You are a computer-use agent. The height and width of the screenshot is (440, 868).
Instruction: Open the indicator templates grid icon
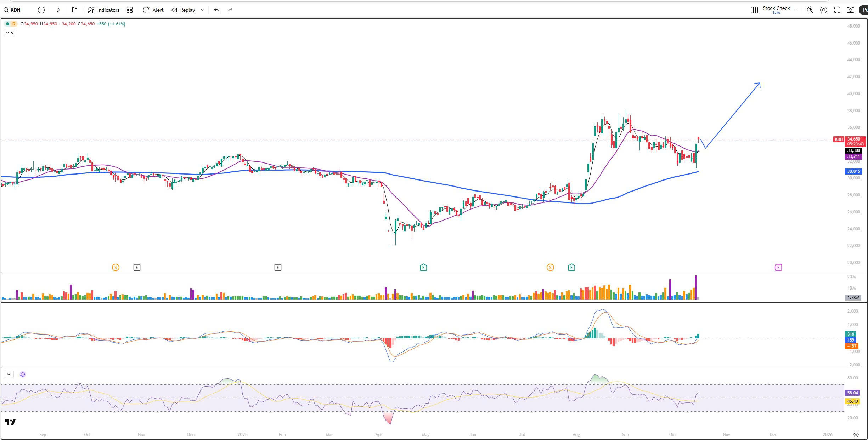pyautogui.click(x=130, y=10)
